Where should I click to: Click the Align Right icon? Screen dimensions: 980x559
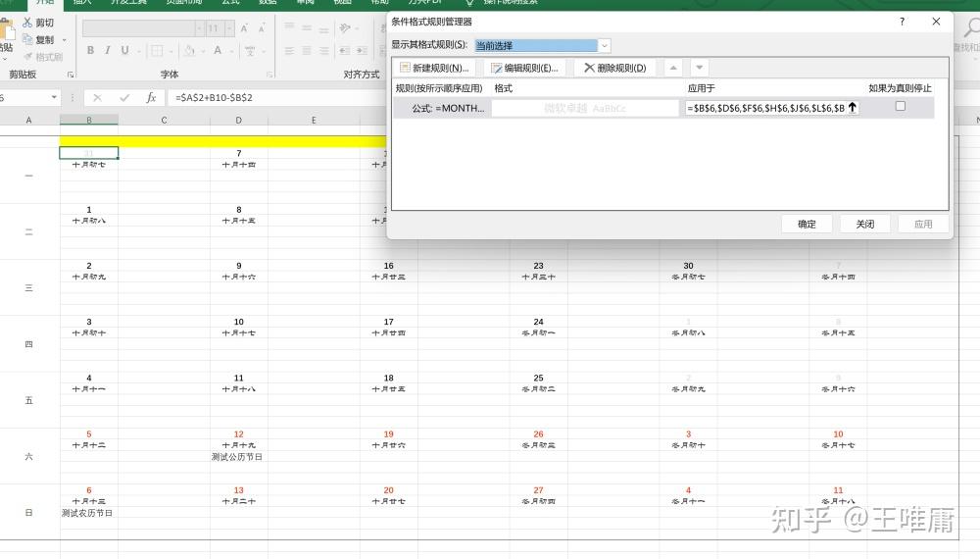[x=323, y=51]
